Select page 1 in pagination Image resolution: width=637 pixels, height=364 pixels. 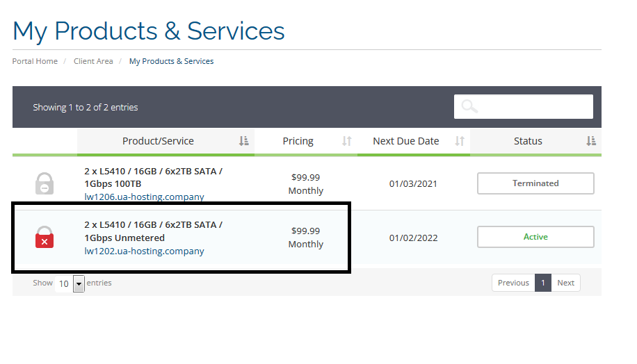coord(543,283)
